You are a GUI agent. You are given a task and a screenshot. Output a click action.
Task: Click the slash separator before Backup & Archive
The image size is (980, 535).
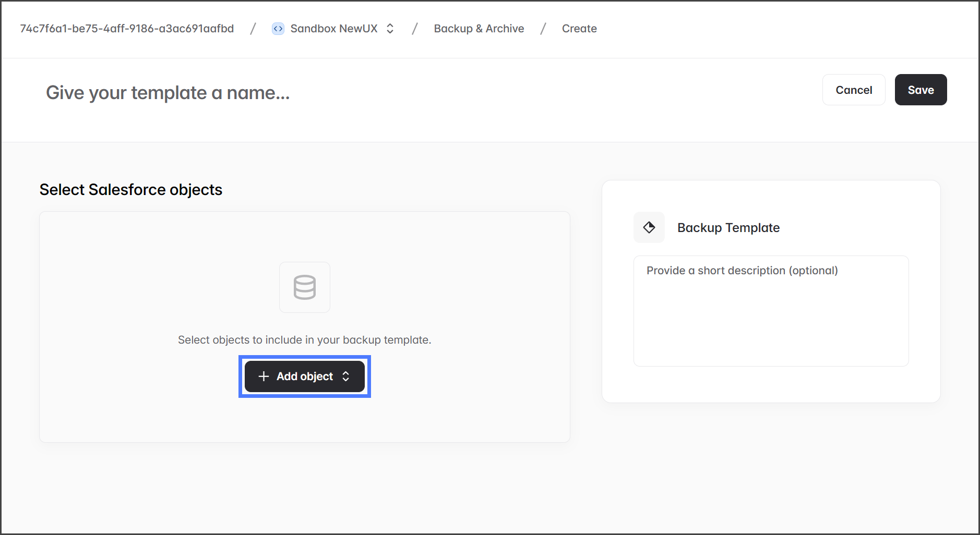tap(415, 29)
